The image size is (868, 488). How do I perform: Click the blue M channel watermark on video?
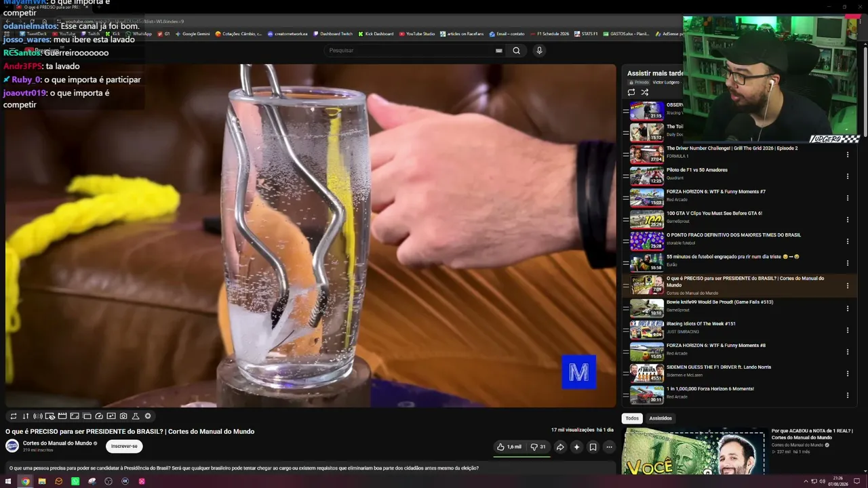(x=578, y=372)
